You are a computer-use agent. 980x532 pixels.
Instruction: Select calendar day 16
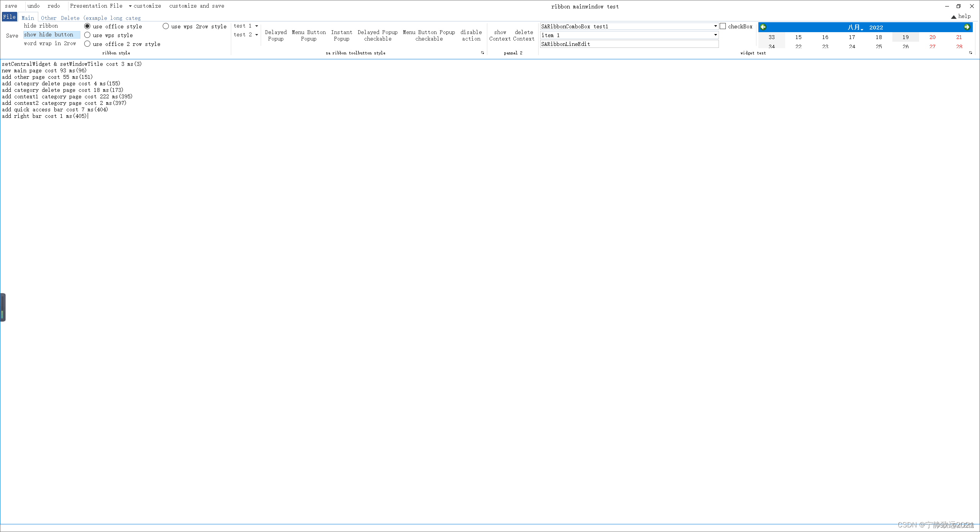tap(825, 37)
